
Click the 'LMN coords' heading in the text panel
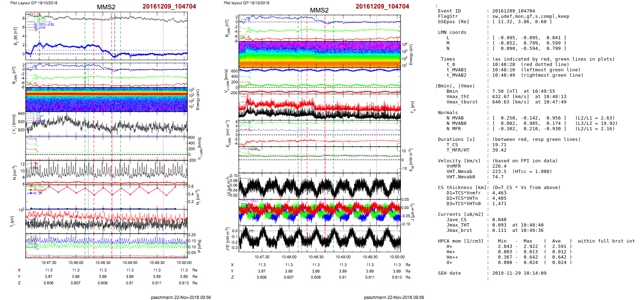(452, 32)
